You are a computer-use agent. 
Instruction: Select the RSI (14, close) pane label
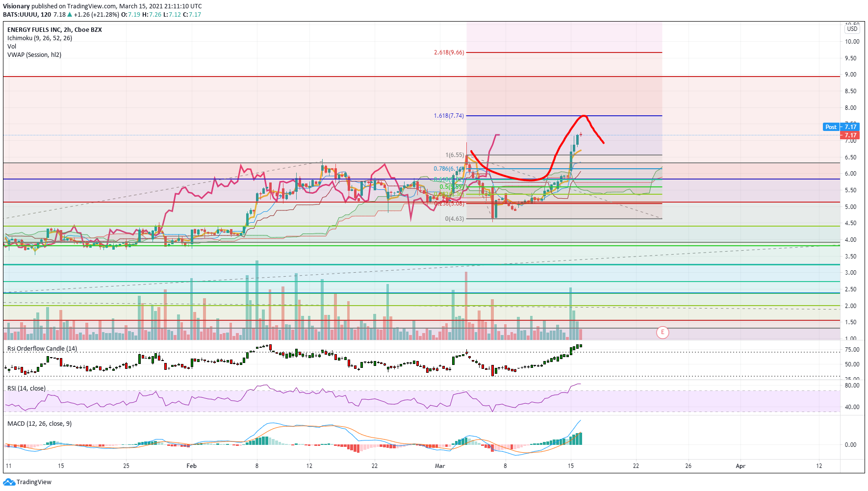tap(26, 388)
